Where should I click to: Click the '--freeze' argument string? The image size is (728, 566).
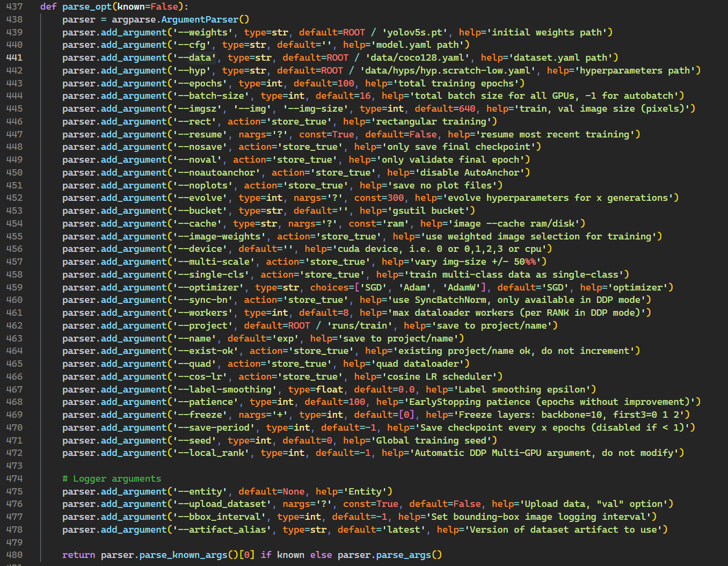(x=200, y=415)
